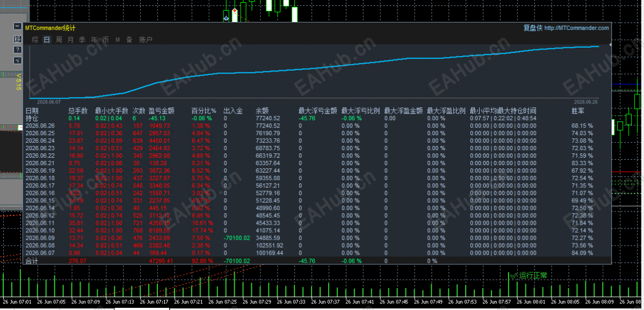Click the 最大浮亏金额 column header
644x310 pixels.
point(318,110)
